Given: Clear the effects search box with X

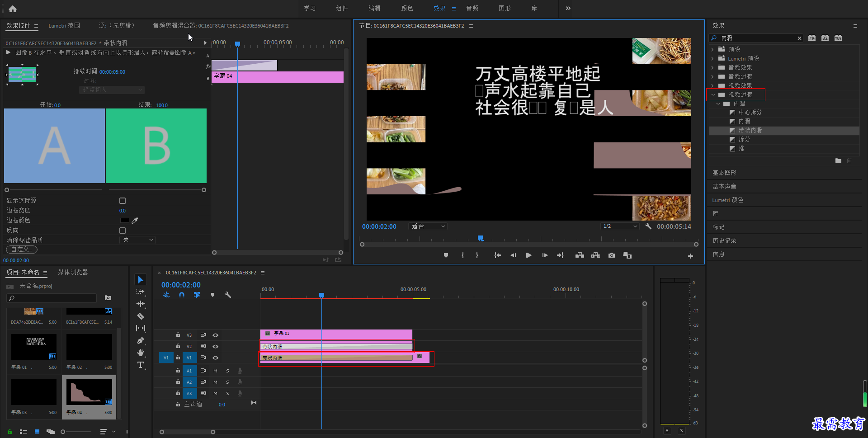Looking at the screenshot, I should (799, 38).
